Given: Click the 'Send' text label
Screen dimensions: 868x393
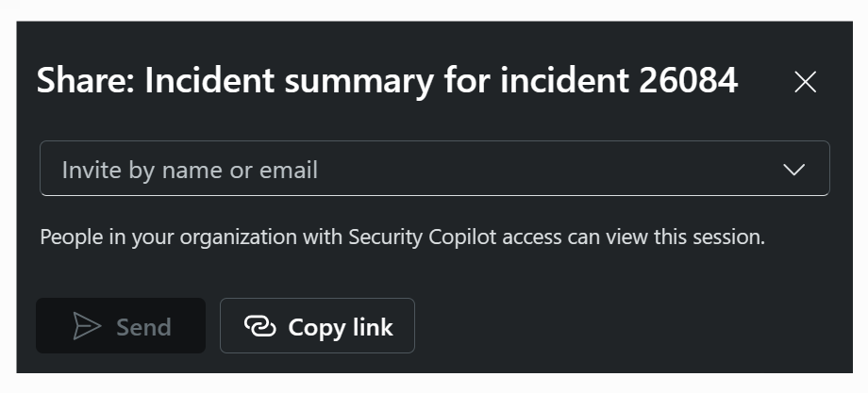Looking at the screenshot, I should pyautogui.click(x=143, y=327).
